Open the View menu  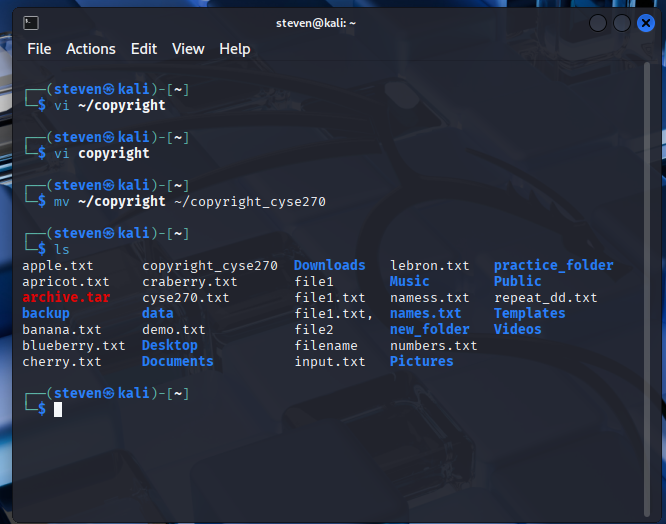click(x=187, y=49)
